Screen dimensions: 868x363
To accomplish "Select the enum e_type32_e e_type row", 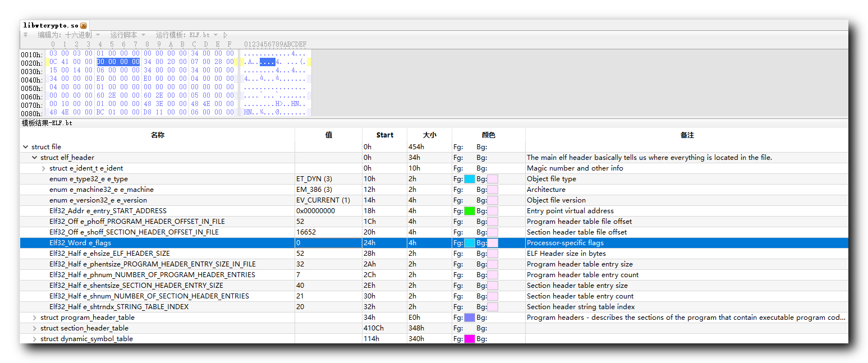I will pyautogui.click(x=434, y=179).
